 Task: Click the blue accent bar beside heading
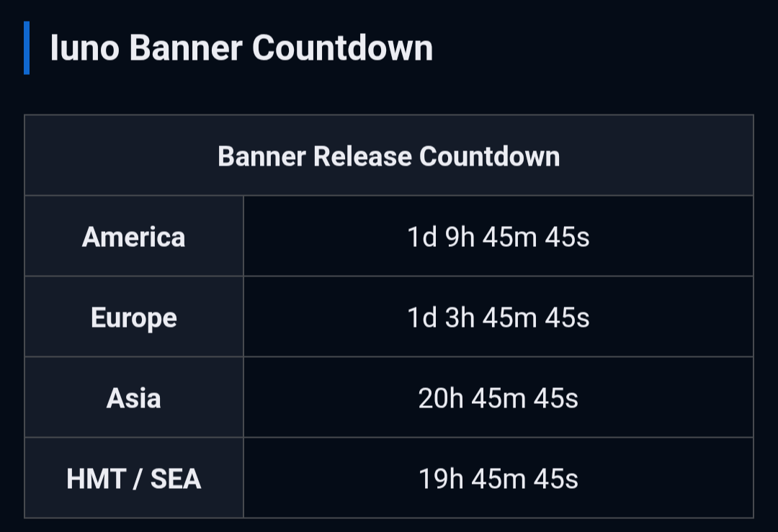[27, 48]
